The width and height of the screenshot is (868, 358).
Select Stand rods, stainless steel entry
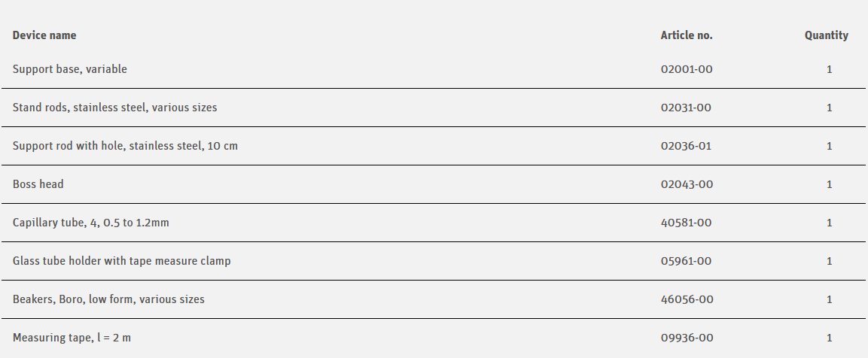(114, 108)
